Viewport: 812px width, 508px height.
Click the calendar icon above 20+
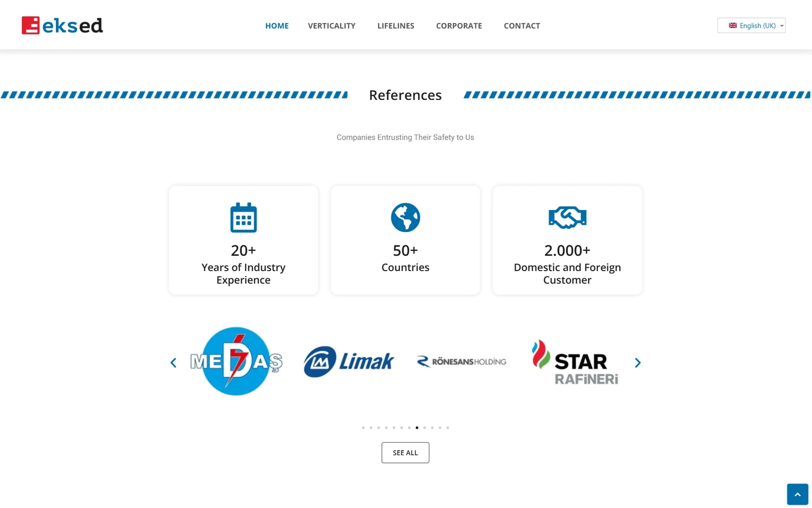(x=244, y=218)
